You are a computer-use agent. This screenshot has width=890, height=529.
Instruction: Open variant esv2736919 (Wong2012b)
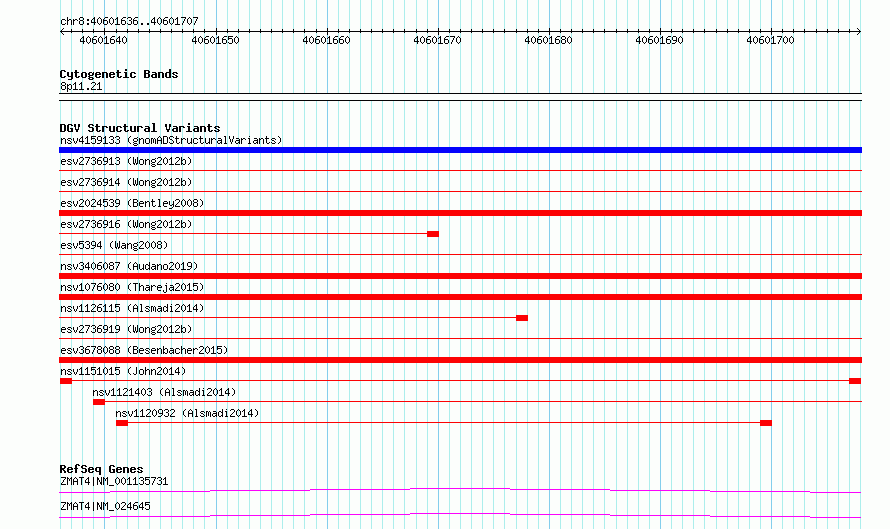point(126,329)
